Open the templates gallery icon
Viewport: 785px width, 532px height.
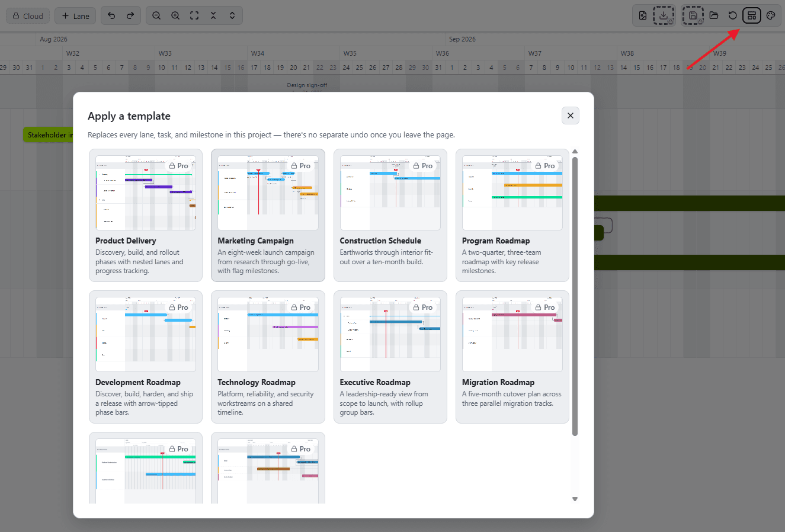752,15
